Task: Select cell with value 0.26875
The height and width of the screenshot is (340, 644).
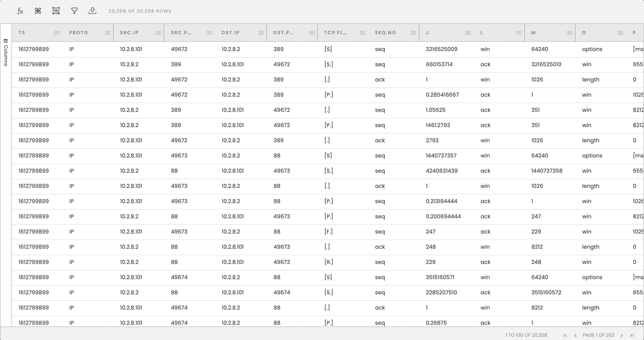Action: (x=436, y=323)
